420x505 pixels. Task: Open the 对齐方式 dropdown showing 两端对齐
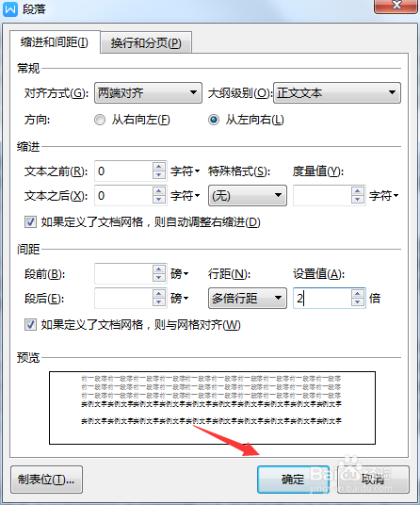pyautogui.click(x=148, y=92)
